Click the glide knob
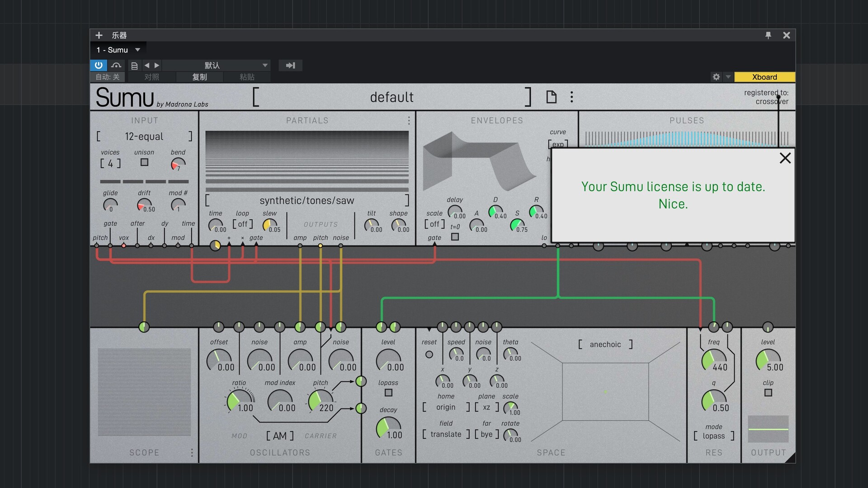This screenshot has height=488, width=868. [x=110, y=205]
